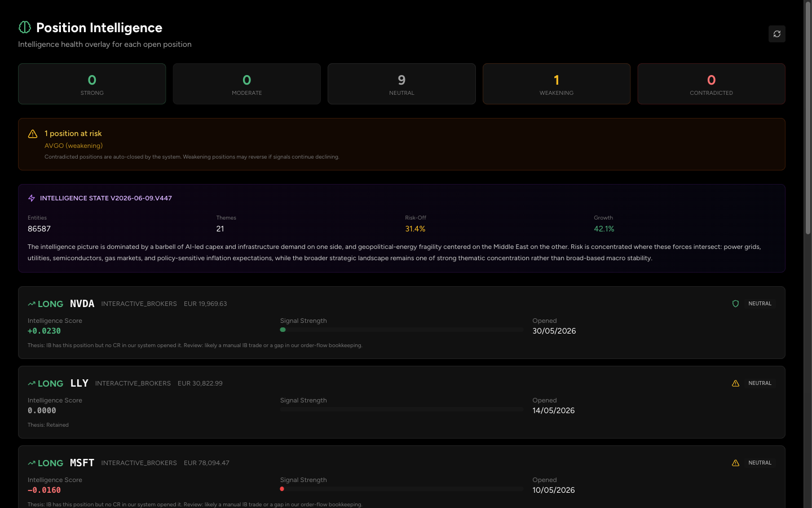The image size is (812, 508).
Task: Click the Entities count 86587
Action: coord(39,229)
